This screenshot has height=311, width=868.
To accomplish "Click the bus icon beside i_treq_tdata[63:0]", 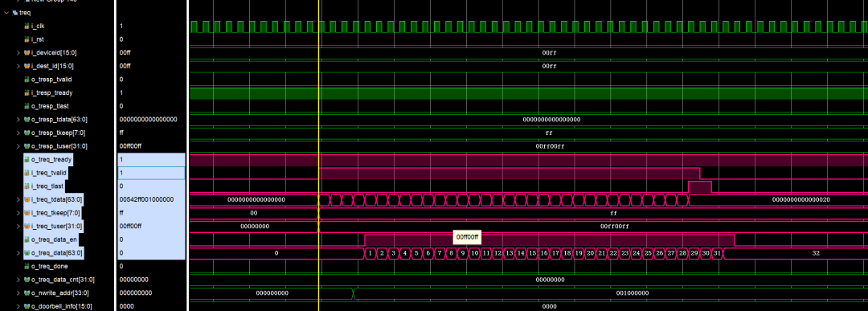I will (x=27, y=199).
